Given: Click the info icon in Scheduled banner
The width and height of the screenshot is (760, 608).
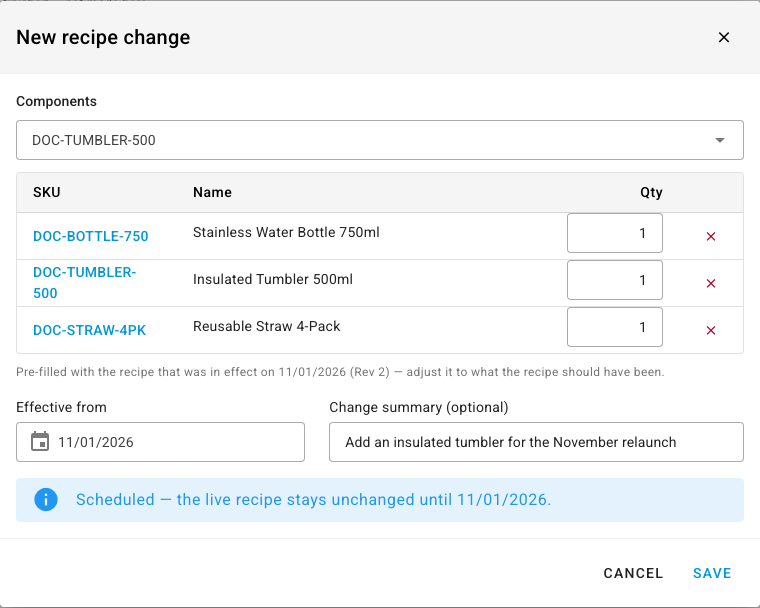Looking at the screenshot, I should click(x=46, y=499).
